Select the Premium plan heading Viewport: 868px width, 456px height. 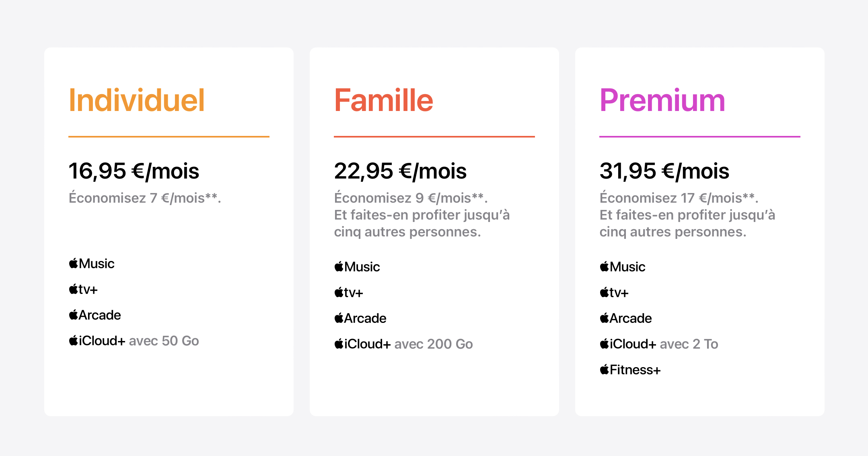(662, 100)
